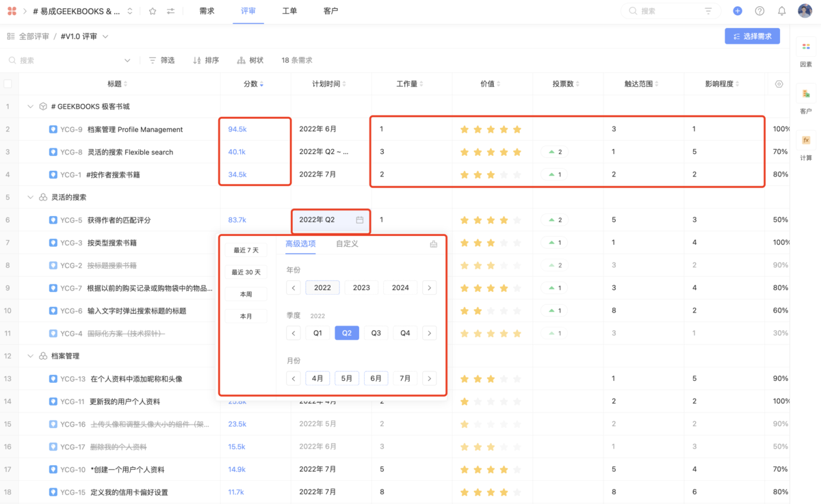Open the help question mark icon
The height and width of the screenshot is (504, 821).
click(x=759, y=11)
